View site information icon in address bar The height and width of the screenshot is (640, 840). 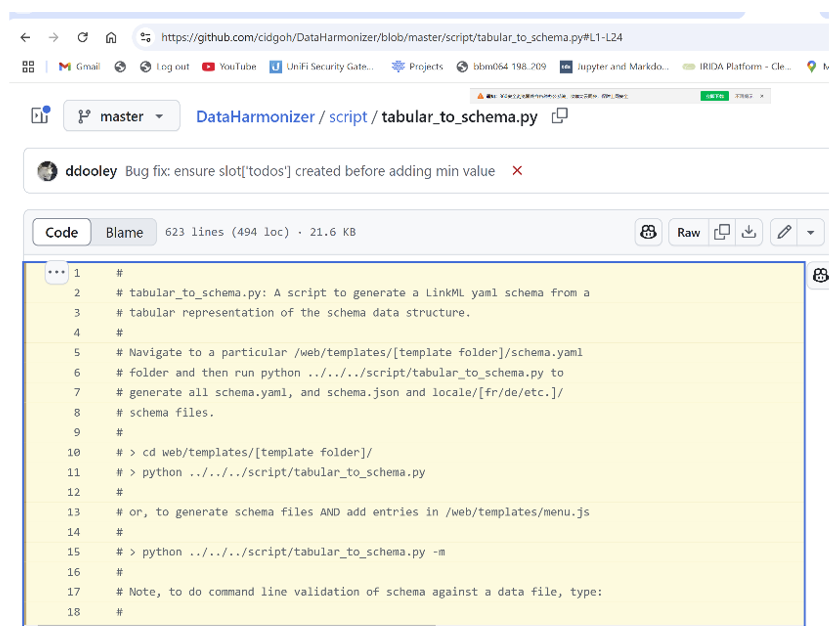[146, 37]
